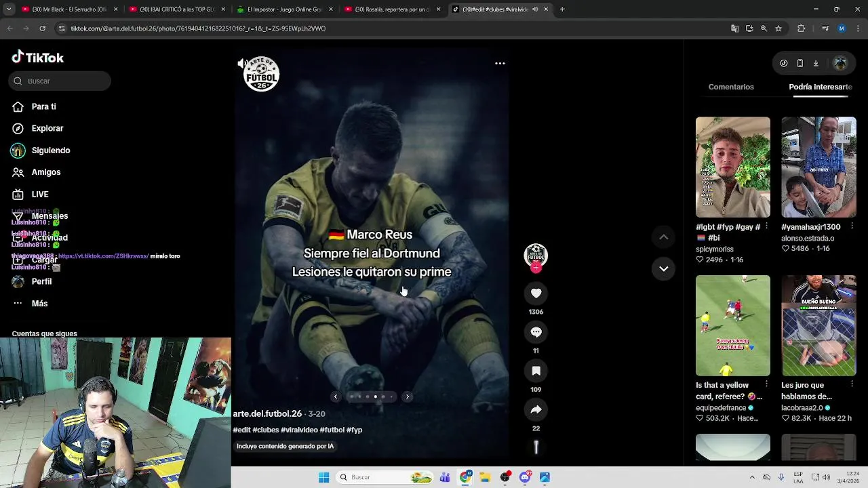Open the Windows Start menu
Screen dimensions: 868x488
(323, 477)
